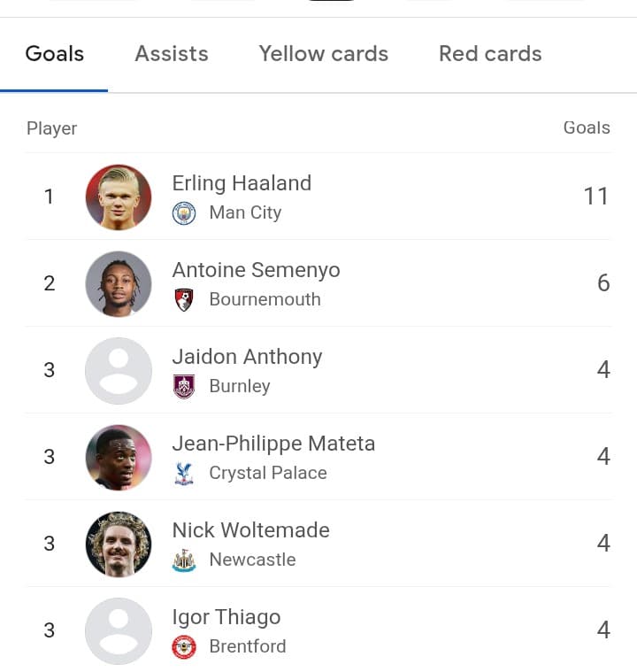Screen dimensions: 637x672
Task: Click Jean-Philippe Mateta's name
Action: pyautogui.click(x=273, y=444)
